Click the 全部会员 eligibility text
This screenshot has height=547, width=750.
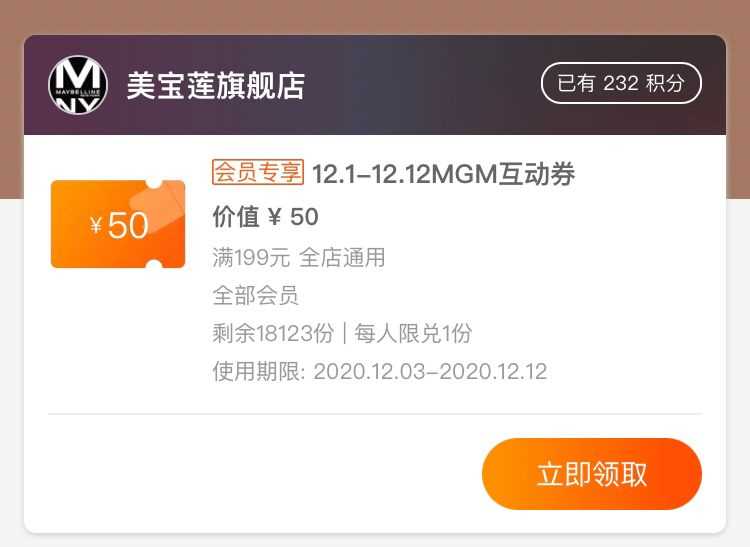(x=255, y=295)
